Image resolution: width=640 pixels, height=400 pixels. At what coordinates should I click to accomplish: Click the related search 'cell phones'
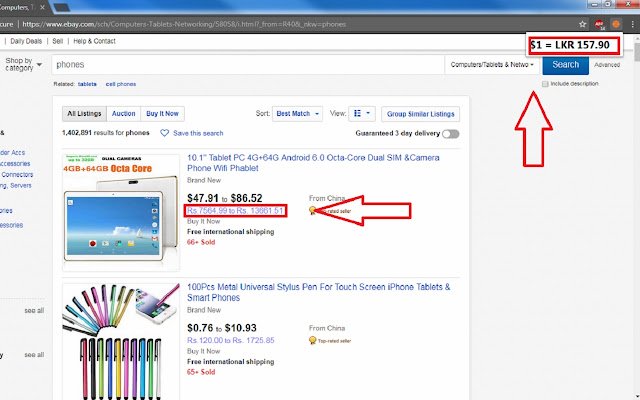pos(121,84)
